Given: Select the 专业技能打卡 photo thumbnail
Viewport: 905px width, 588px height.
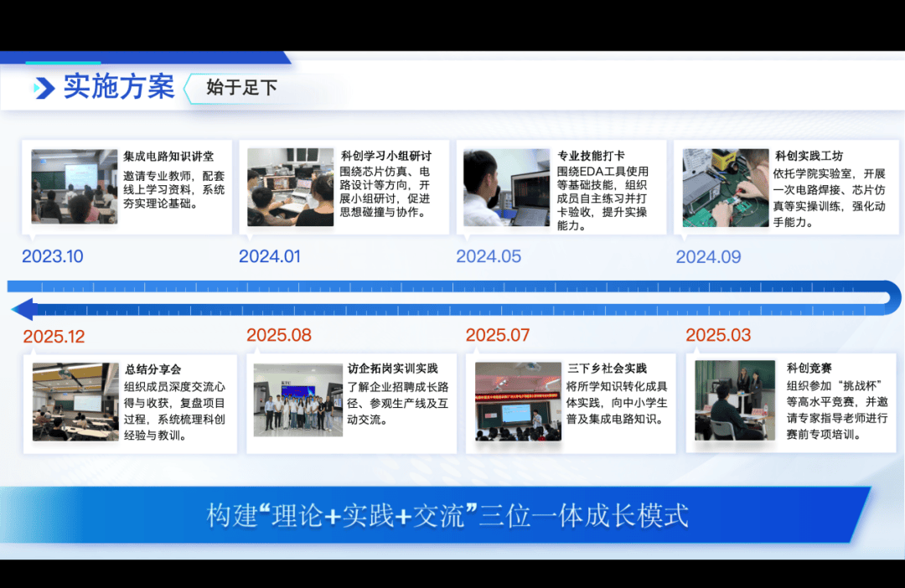Looking at the screenshot, I should (506, 188).
